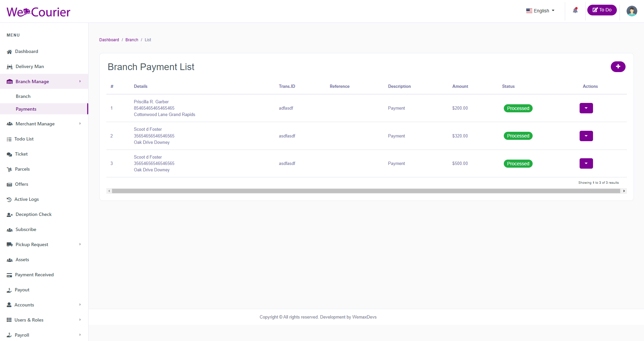
Task: Click the Delivery Man sidebar icon
Action: 10,67
